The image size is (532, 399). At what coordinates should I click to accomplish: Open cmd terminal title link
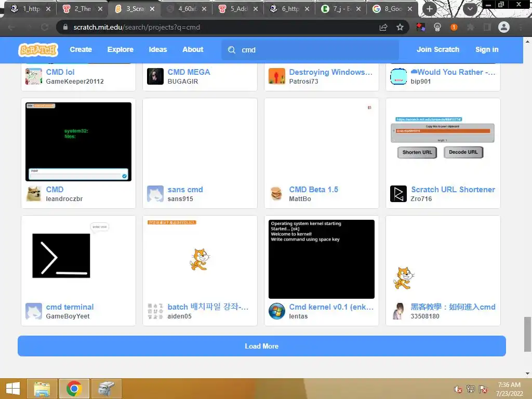[x=70, y=307]
